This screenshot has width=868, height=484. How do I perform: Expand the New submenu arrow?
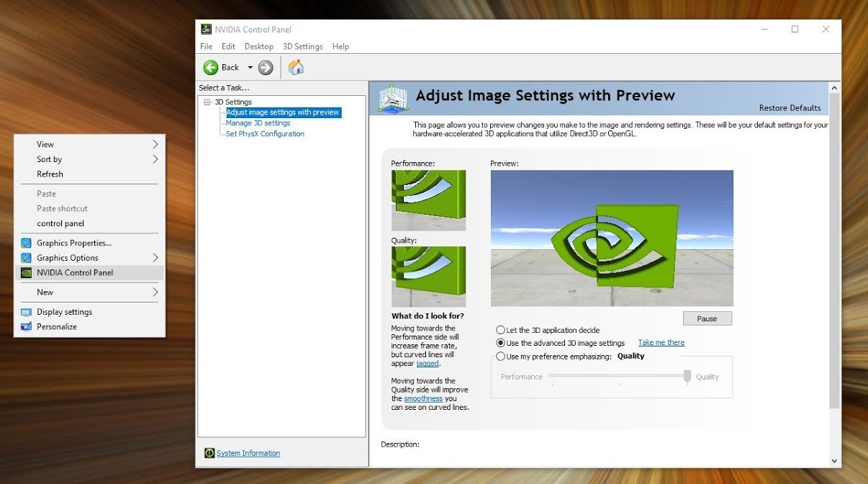click(155, 292)
